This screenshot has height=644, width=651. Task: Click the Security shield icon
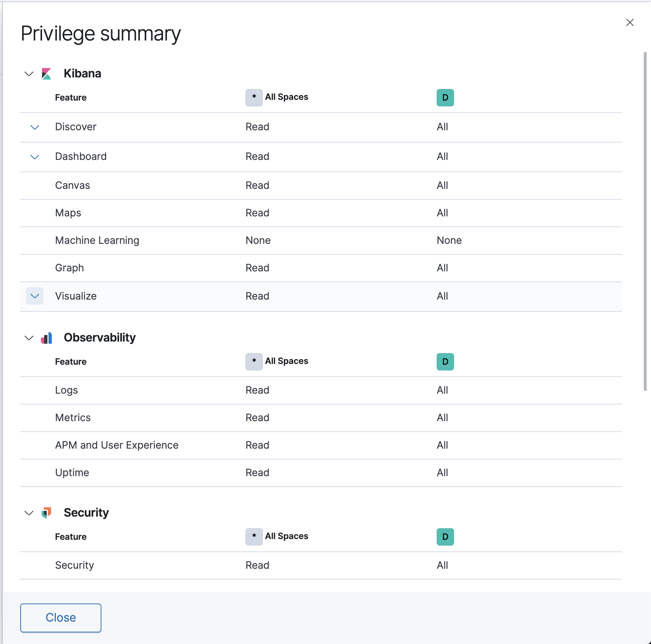pos(46,513)
